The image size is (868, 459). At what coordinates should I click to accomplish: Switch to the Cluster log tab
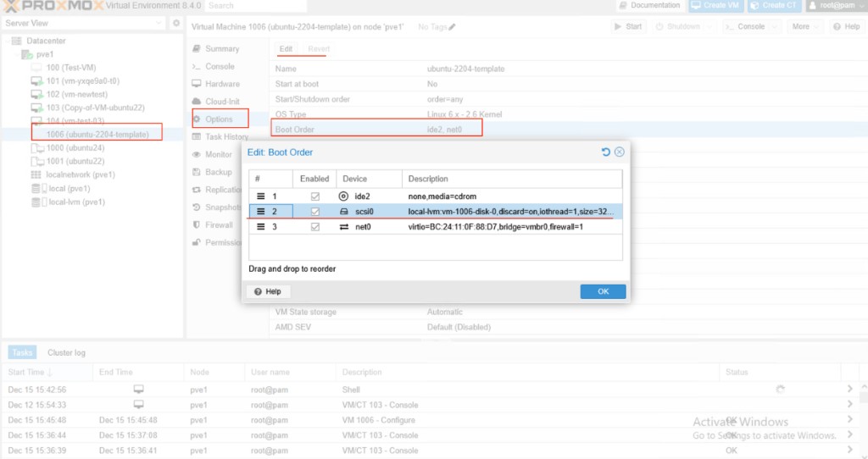(x=66, y=352)
